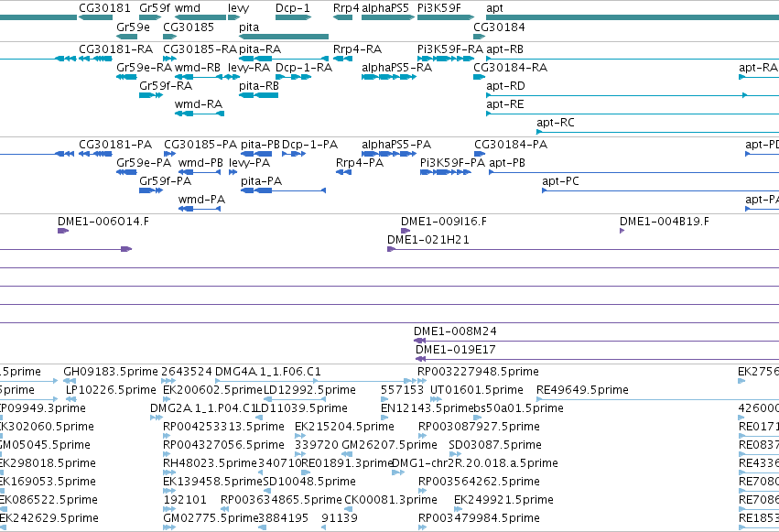Select the CG30184 gene arrow
The width and height of the screenshot is (779, 532).
point(479,37)
